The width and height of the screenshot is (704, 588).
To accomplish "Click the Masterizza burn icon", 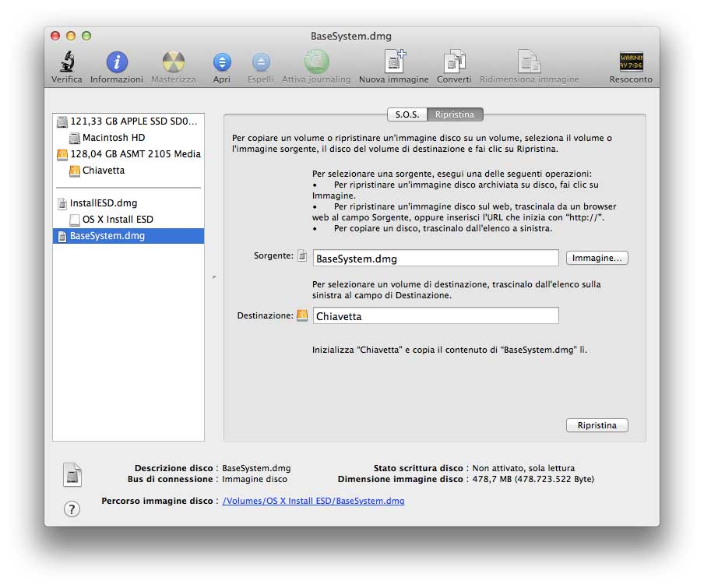I will pos(174,62).
